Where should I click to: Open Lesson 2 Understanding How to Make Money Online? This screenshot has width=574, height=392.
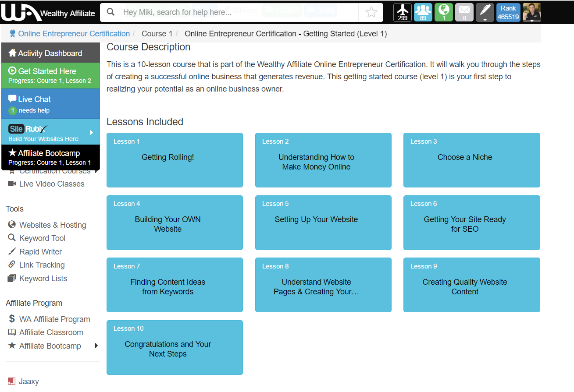click(323, 160)
